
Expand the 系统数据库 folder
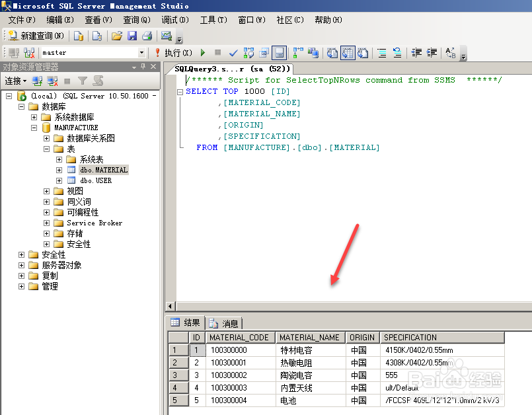point(34,117)
